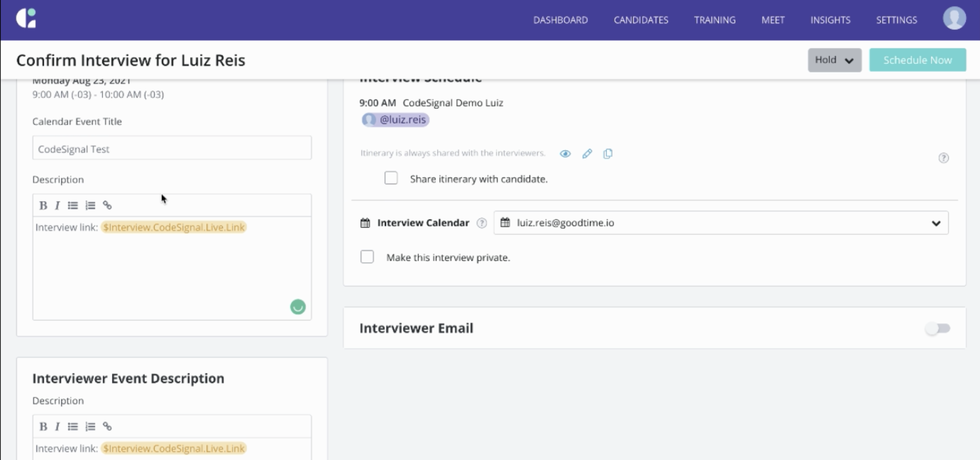The height and width of the screenshot is (460, 980).
Task: Insert a hyperlink in the Description editor
Action: (x=107, y=205)
